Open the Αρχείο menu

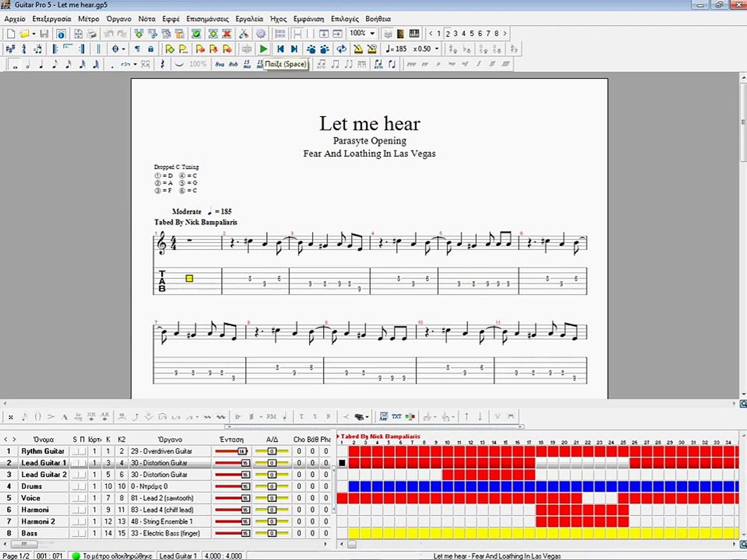[x=15, y=19]
